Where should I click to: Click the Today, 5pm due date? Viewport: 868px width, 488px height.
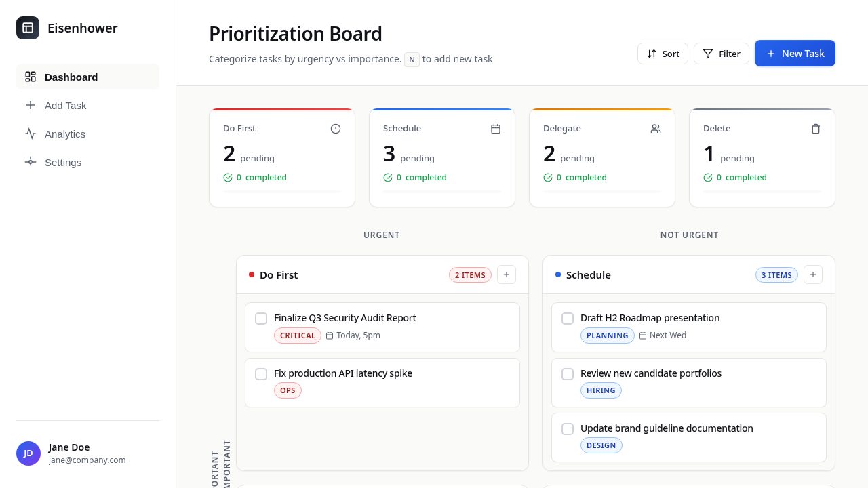[353, 335]
